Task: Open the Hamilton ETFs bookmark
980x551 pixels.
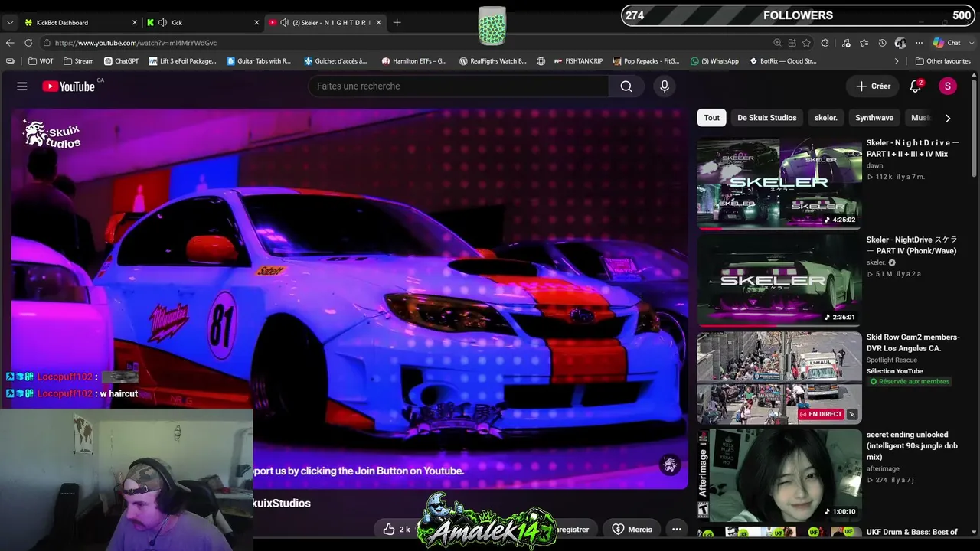Action: click(414, 61)
